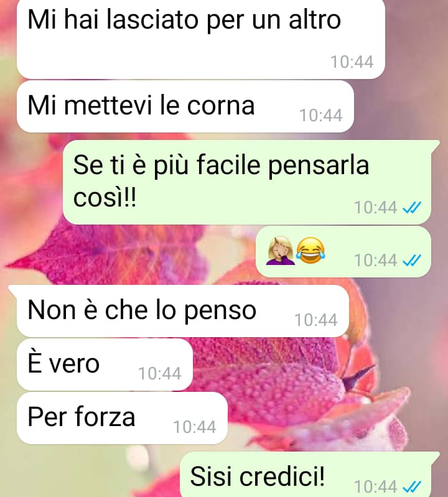Select message 'Mi hai lasciato per un altro'
Image resolution: width=448 pixels, height=497 pixels.
click(201, 39)
